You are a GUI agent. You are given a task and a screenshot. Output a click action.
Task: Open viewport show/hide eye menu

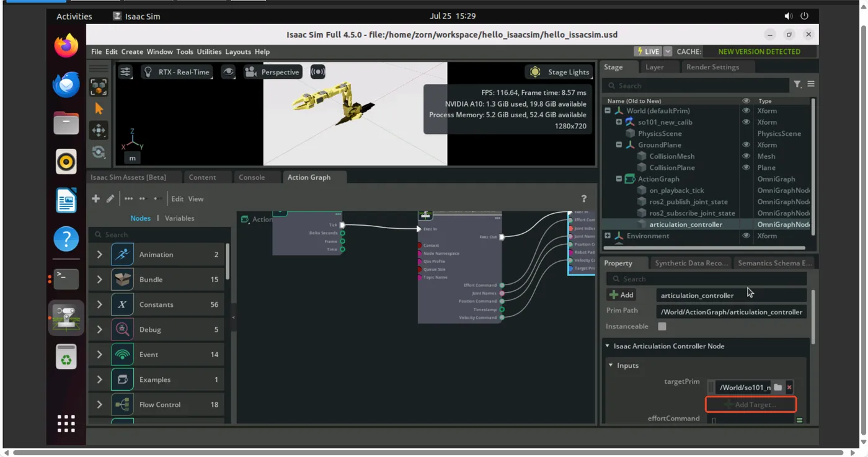tap(229, 72)
